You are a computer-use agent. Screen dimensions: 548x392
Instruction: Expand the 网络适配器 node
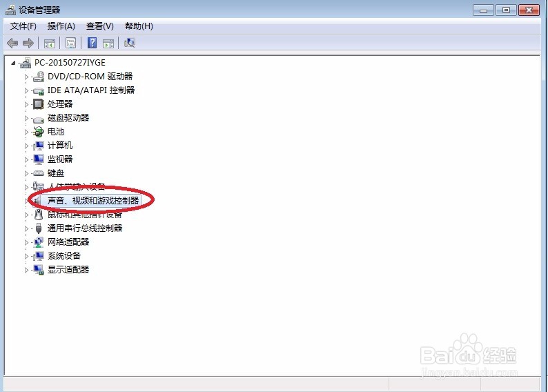(26, 242)
